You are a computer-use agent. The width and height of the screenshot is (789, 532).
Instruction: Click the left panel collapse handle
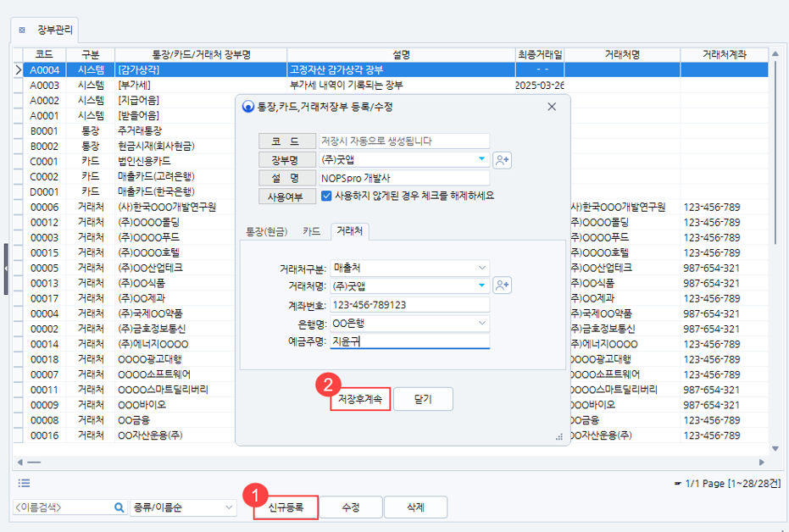coord(5,269)
